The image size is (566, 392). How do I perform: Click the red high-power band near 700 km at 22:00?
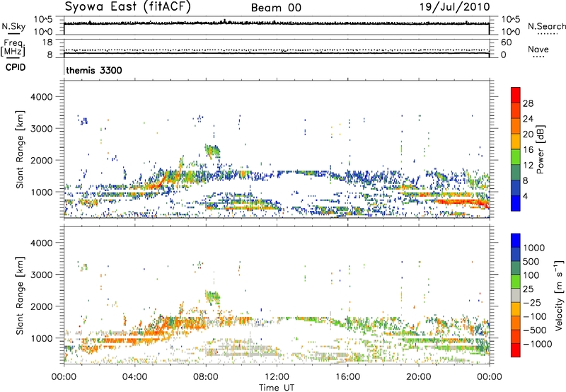pyautogui.click(x=462, y=202)
